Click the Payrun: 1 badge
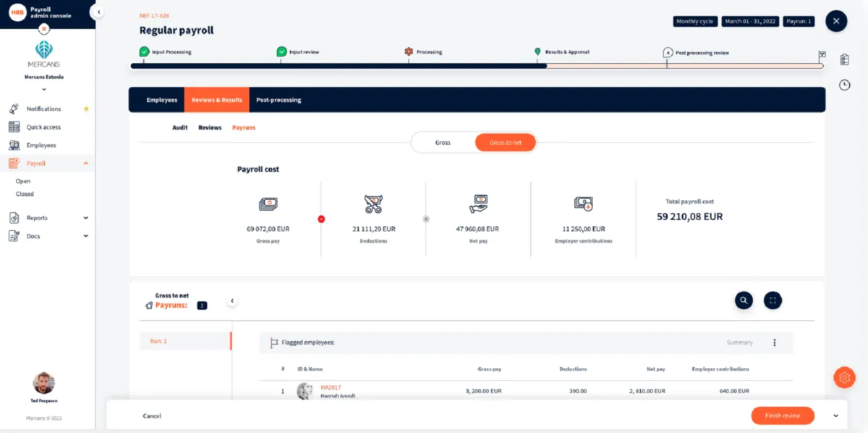The image size is (868, 433). pos(799,21)
